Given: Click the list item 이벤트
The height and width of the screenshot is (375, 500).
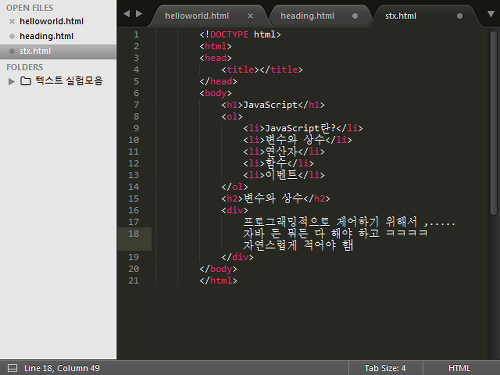Looking at the screenshot, I should (x=284, y=175).
